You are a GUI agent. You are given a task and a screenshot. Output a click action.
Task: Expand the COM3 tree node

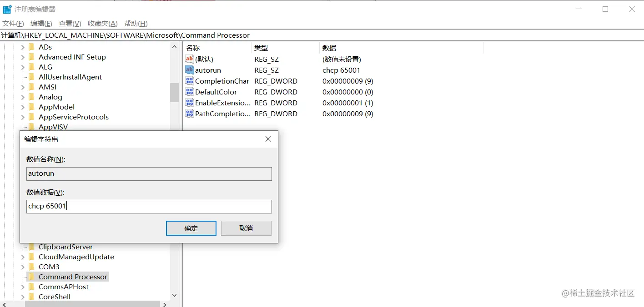22,267
